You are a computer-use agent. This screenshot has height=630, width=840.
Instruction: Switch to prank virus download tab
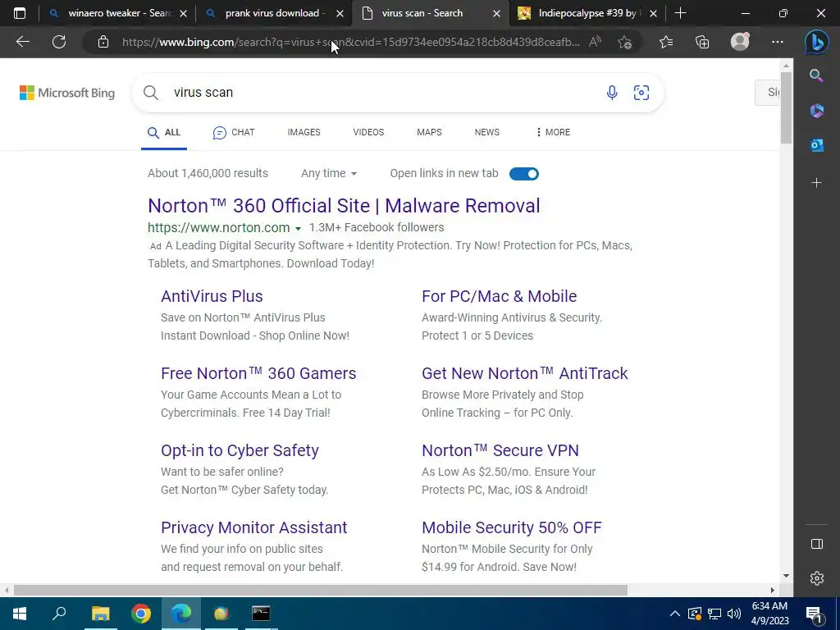pos(273,13)
